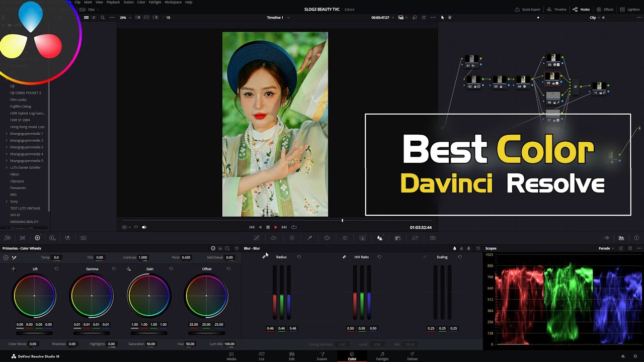The height and width of the screenshot is (362, 644).
Task: Switch to Log Wheels mode in Primaries
Action: tap(227, 248)
